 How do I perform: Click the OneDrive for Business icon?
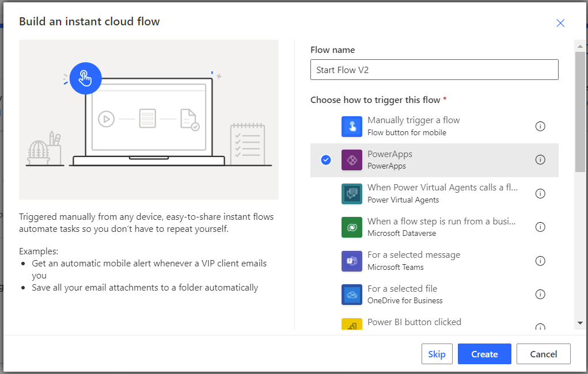coord(352,295)
